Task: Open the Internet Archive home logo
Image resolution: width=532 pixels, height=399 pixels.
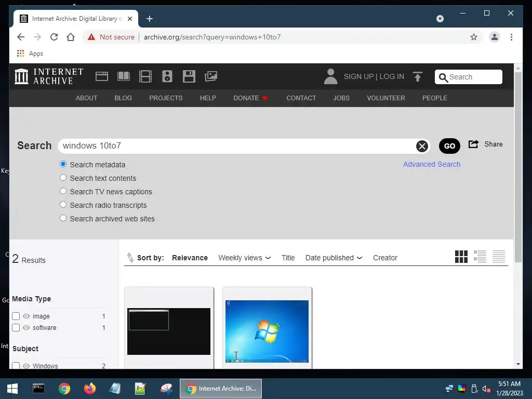Action: 49,76
